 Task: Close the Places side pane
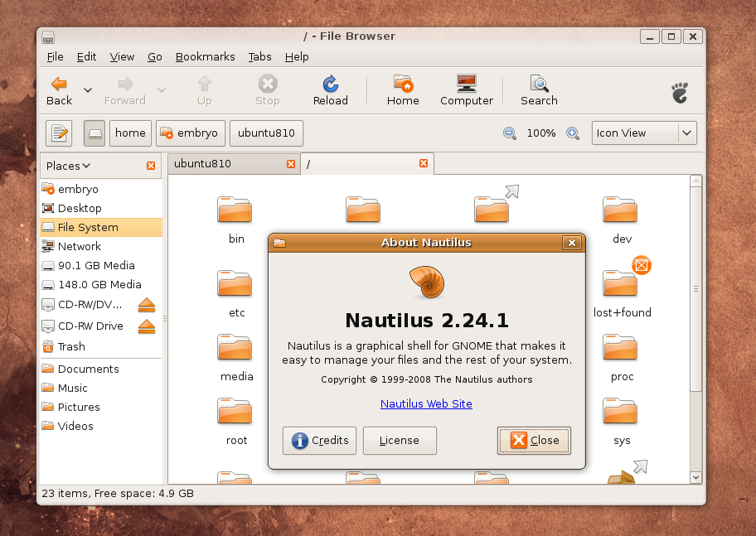[x=151, y=166]
